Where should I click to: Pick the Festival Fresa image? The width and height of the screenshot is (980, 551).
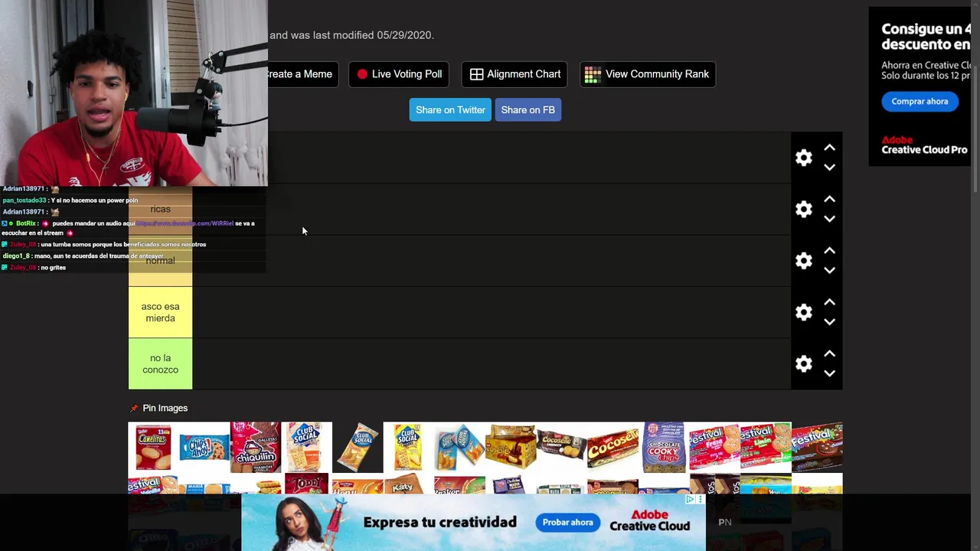(714, 447)
